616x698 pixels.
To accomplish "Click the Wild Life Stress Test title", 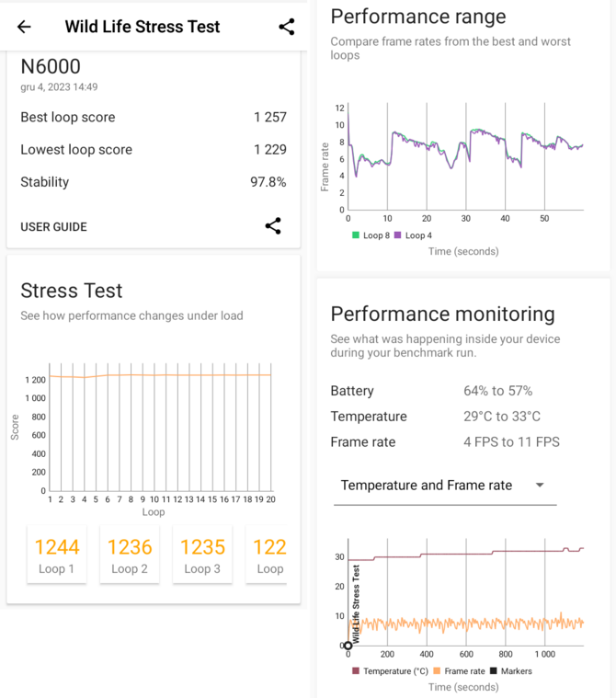I will (143, 27).
